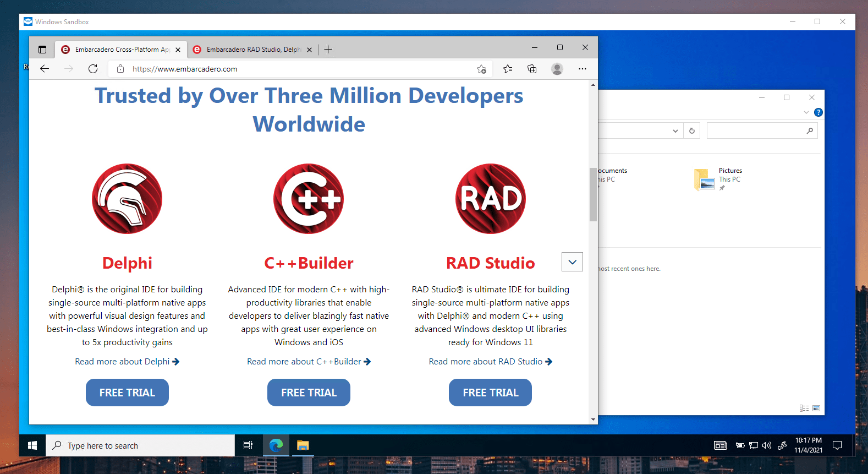Switch File Explorer to large icons view
The width and height of the screenshot is (868, 474).
(x=816, y=408)
